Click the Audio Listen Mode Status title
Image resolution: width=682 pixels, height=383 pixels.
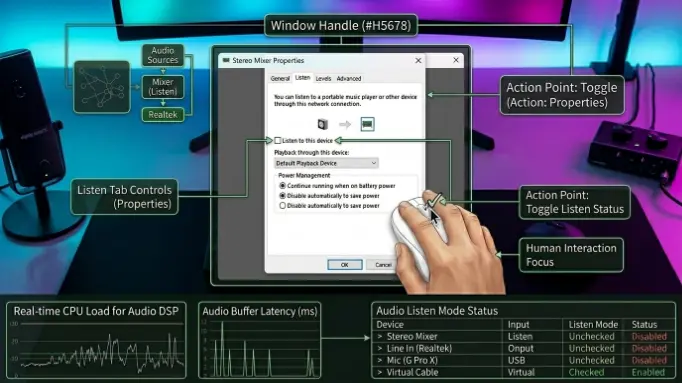coord(437,311)
